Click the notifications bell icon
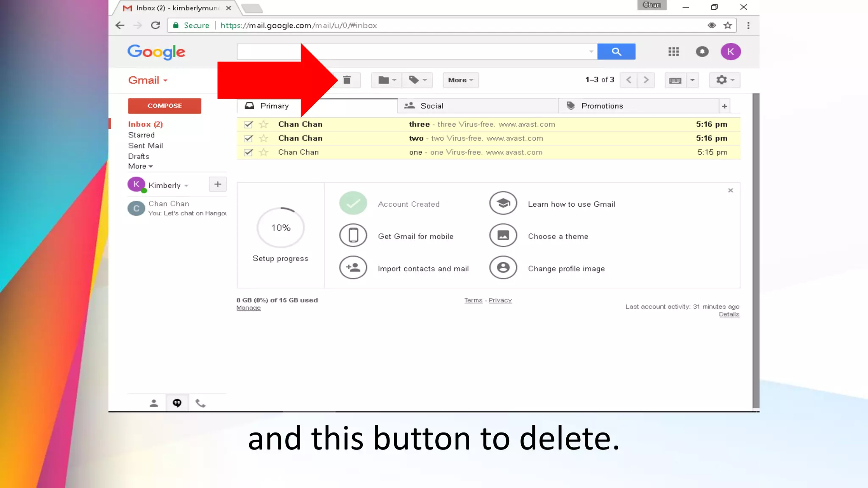868x488 pixels. [702, 52]
